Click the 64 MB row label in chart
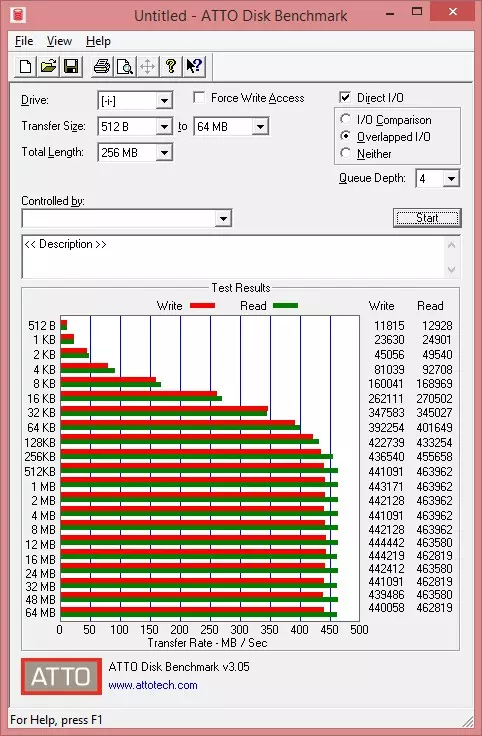 40,613
